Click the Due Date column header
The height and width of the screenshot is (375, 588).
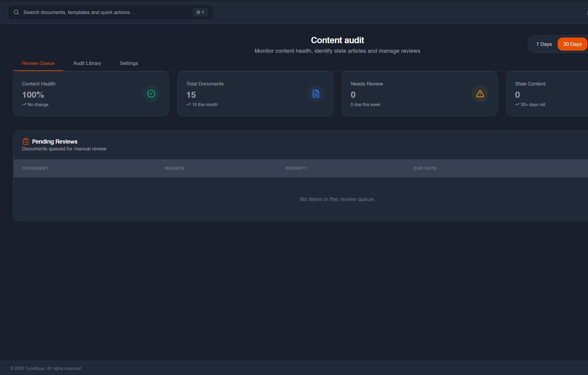click(x=425, y=168)
